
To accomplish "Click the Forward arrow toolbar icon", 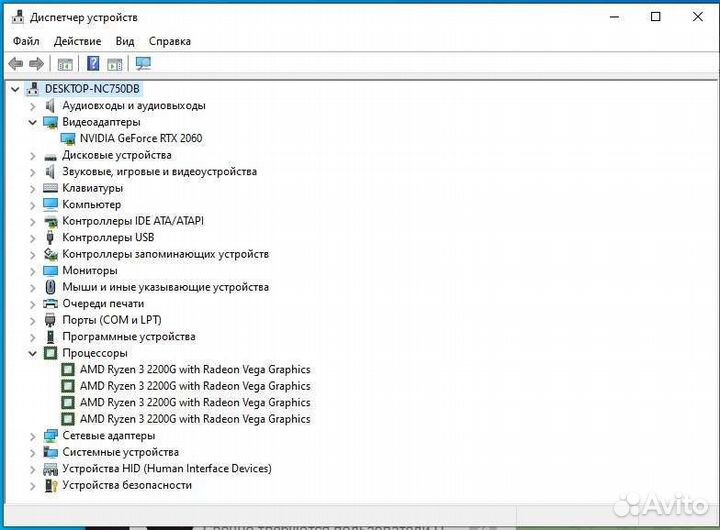I will (36, 63).
